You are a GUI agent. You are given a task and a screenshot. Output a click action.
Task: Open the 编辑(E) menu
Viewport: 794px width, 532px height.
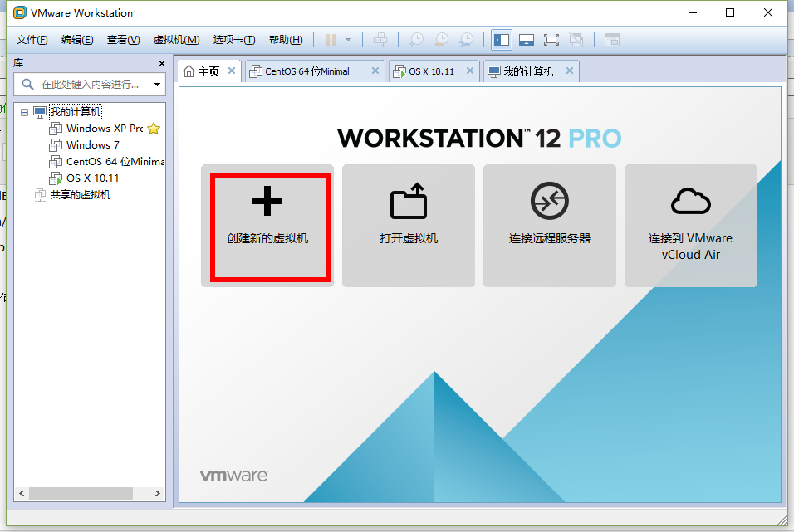click(77, 40)
